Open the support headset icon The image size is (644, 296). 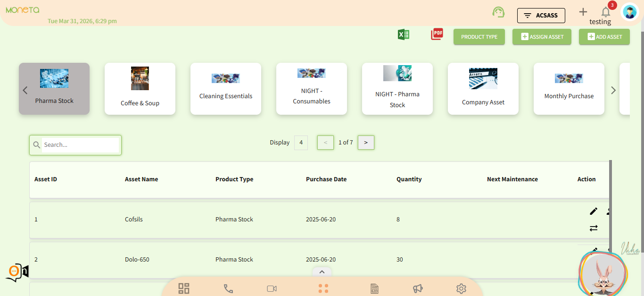click(x=498, y=12)
